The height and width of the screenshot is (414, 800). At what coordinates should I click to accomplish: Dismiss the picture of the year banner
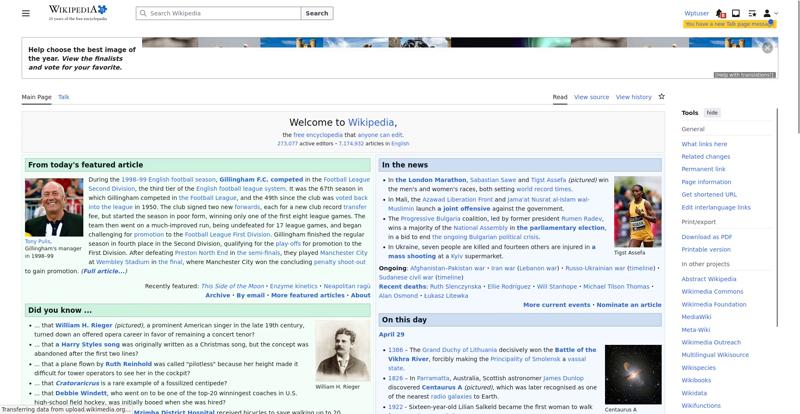(767, 47)
